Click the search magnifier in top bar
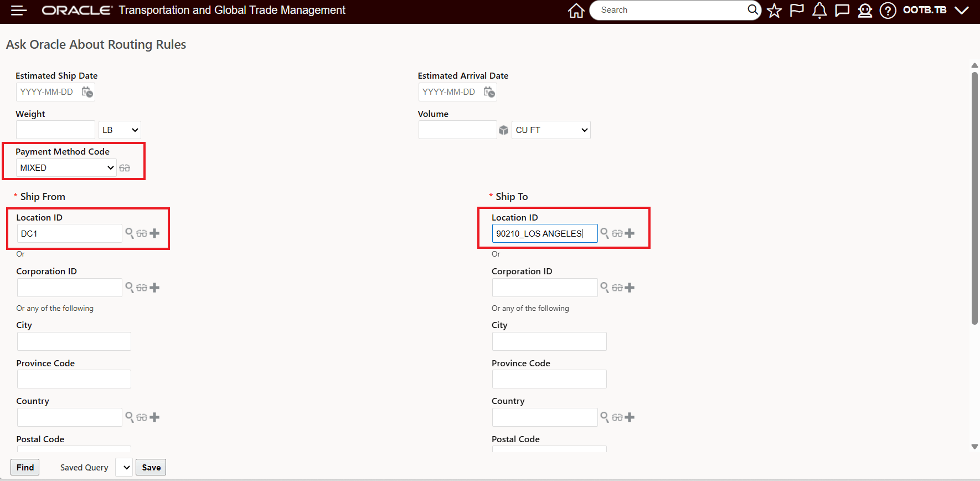The width and height of the screenshot is (980, 481). 752,9
